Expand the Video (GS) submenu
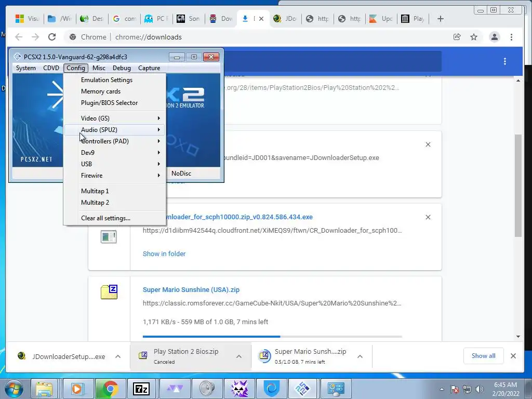Screen dimensions: 532x399 (115, 118)
